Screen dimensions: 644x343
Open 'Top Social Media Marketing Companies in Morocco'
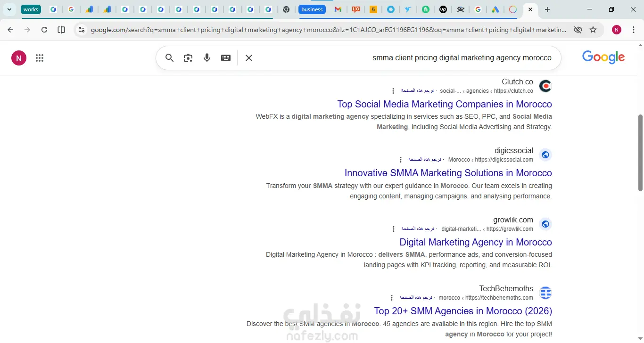point(445,104)
